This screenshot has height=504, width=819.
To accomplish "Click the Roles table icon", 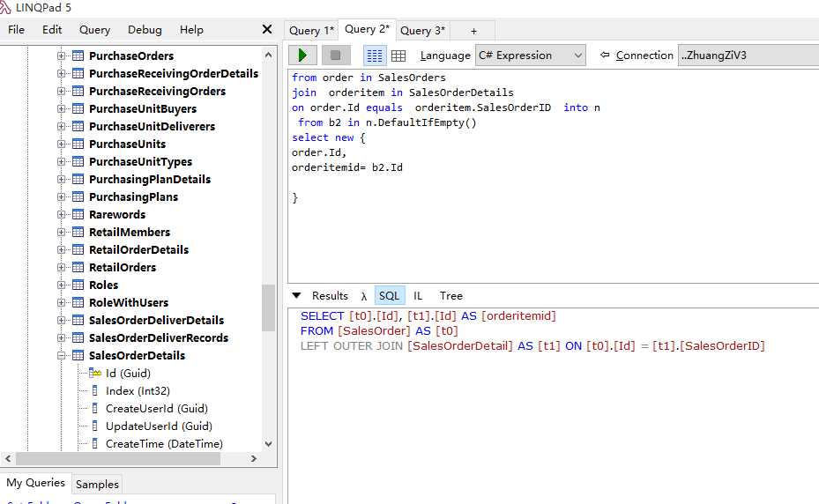I will click(78, 285).
